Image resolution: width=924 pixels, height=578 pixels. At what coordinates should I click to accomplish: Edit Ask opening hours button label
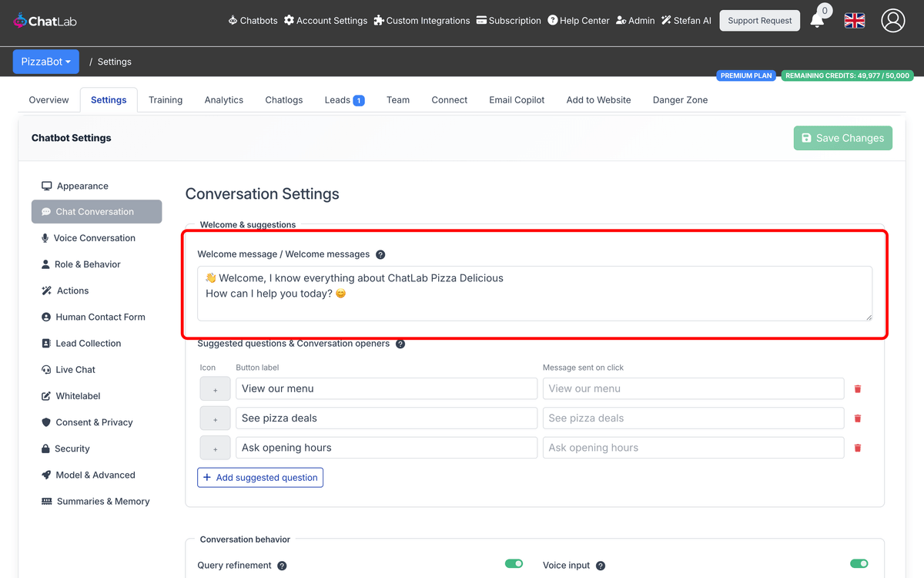(387, 448)
